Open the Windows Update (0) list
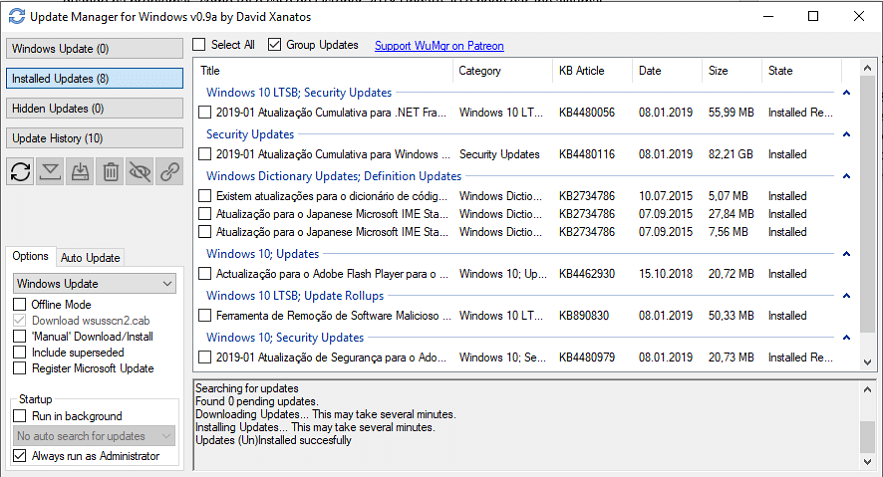The width and height of the screenshot is (883, 477). pyautogui.click(x=95, y=49)
